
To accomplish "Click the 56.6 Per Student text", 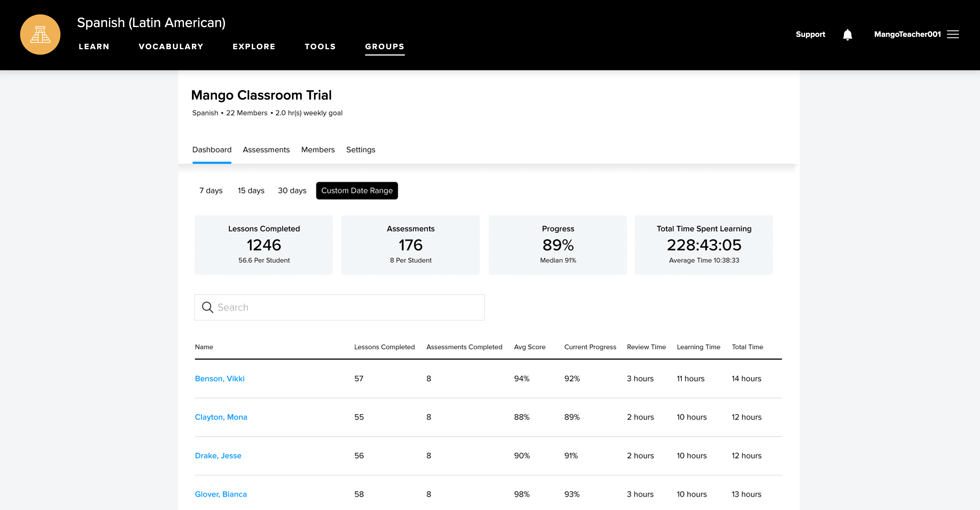I will coord(264,260).
